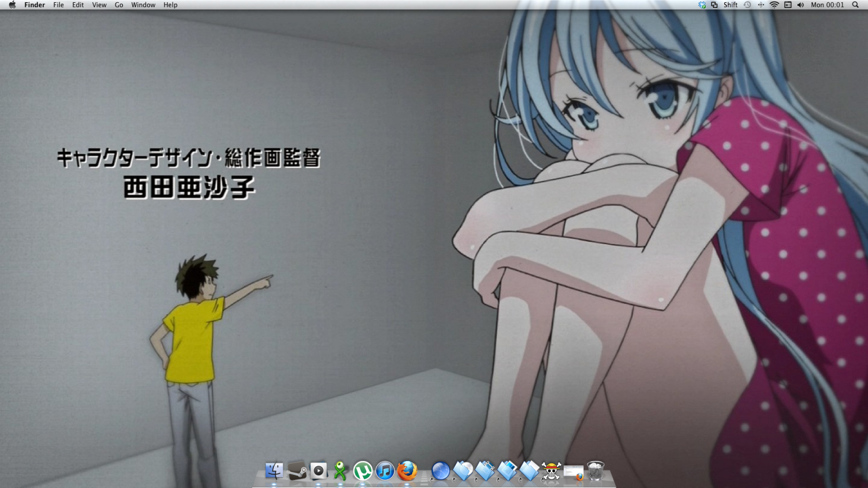The height and width of the screenshot is (488, 868).
Task: Open the Help menu
Action: click(x=170, y=5)
